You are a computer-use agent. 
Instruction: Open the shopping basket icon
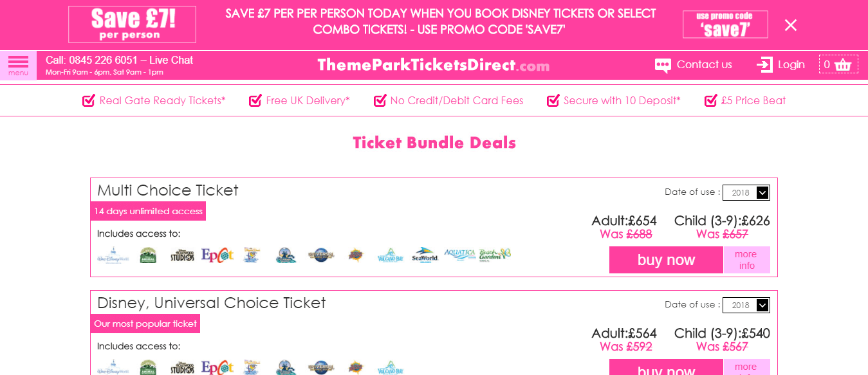point(843,64)
